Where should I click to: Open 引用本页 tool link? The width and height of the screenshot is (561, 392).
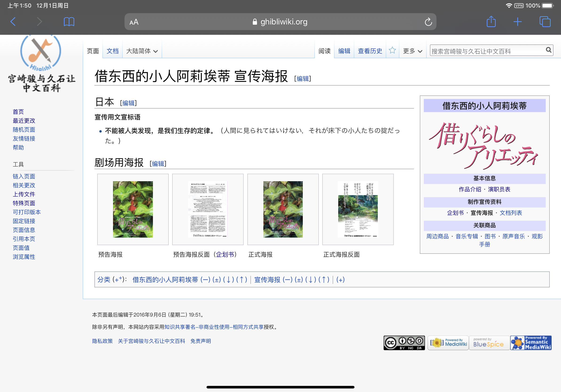pyautogui.click(x=24, y=239)
